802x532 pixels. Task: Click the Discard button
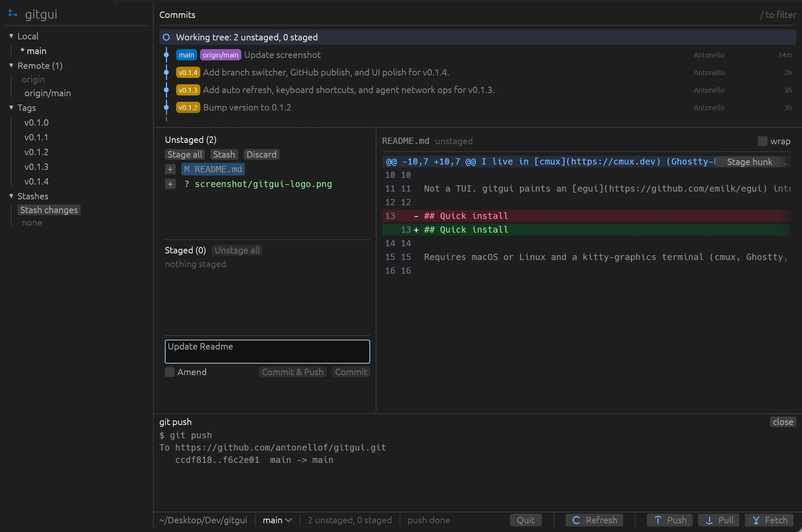click(261, 154)
